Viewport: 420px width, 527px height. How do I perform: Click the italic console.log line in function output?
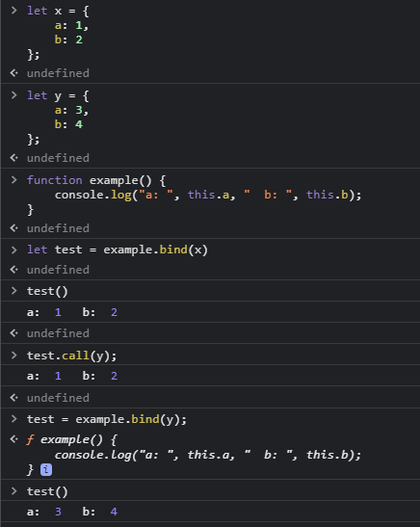point(208,455)
